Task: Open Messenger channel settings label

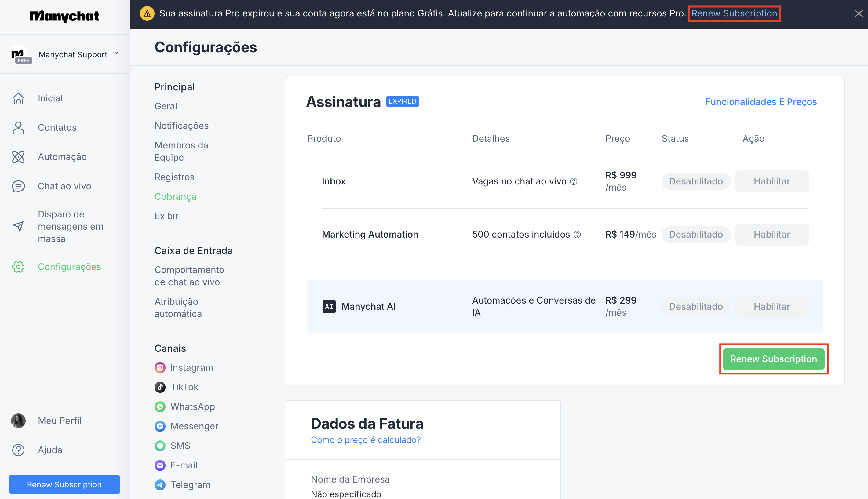Action: pos(194,426)
